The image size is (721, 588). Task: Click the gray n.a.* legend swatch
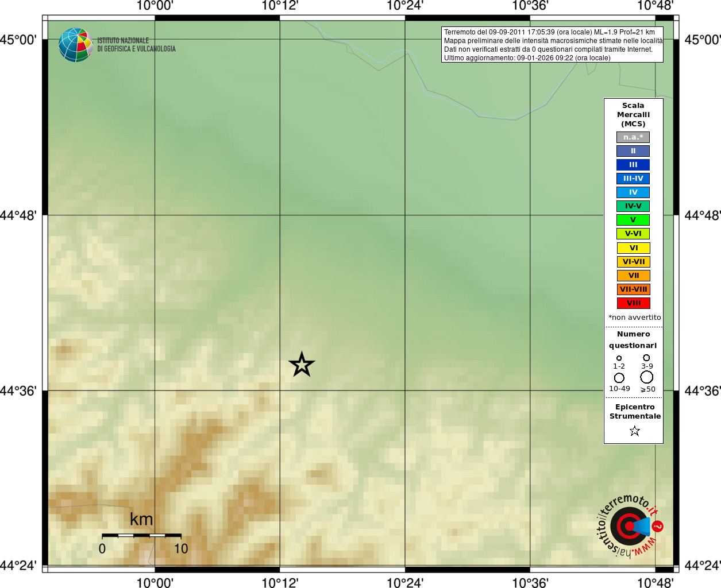click(x=633, y=137)
